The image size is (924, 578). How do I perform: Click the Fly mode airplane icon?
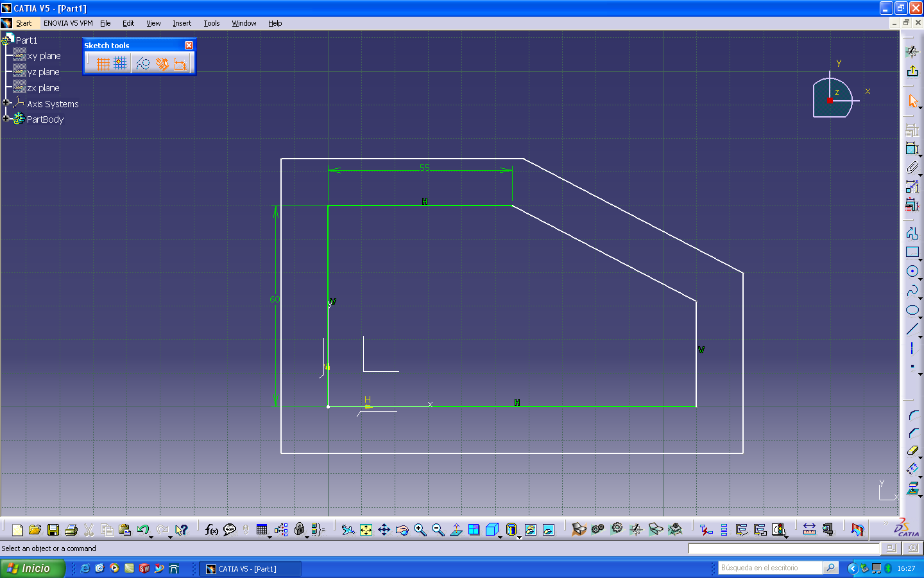pyautogui.click(x=348, y=530)
